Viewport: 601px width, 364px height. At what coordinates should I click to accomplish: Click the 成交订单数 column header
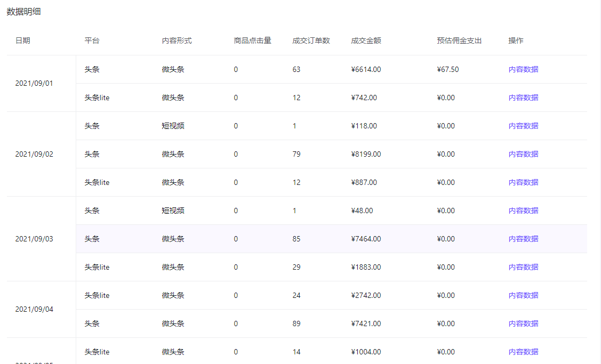(311, 41)
